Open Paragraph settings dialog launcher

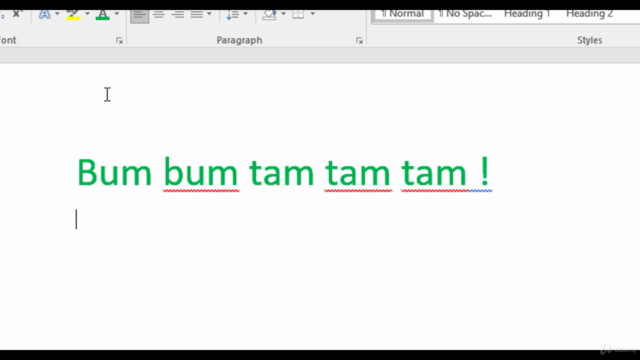click(359, 40)
